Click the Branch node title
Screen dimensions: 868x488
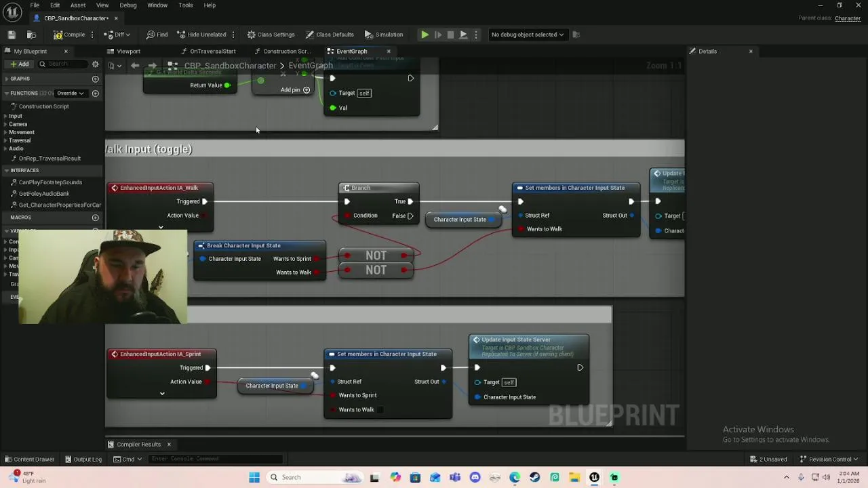coord(361,188)
